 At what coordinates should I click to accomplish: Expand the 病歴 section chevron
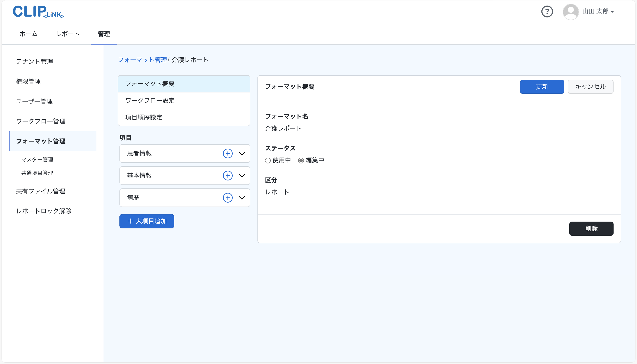[x=242, y=198]
